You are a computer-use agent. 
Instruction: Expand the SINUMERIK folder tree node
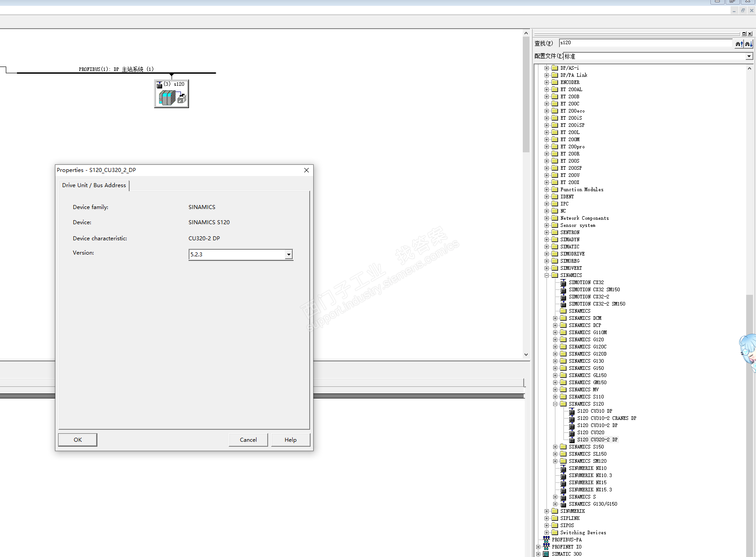point(546,511)
